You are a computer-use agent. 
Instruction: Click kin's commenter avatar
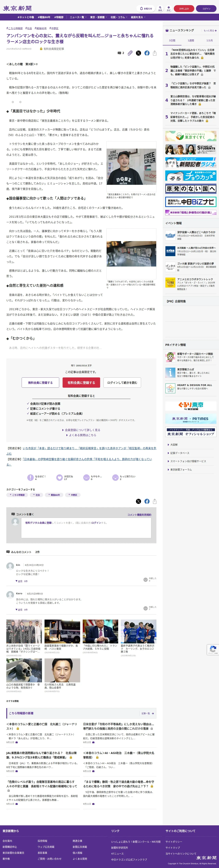point(10,566)
